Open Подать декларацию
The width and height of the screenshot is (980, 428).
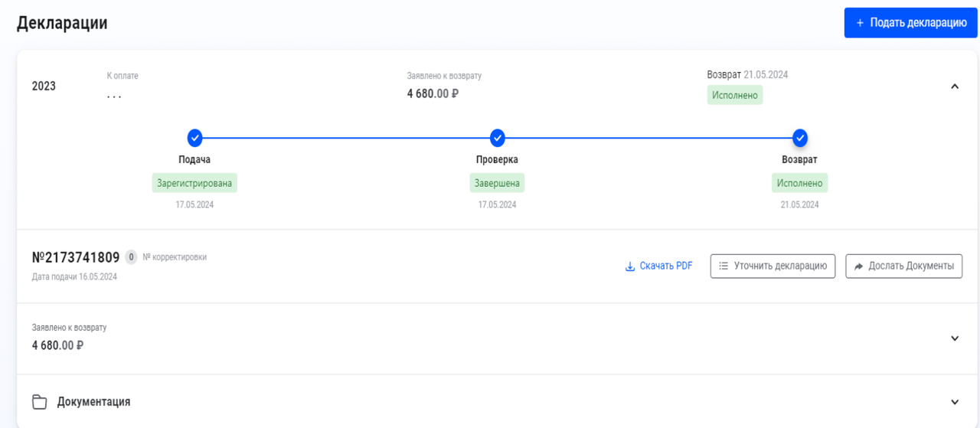910,23
